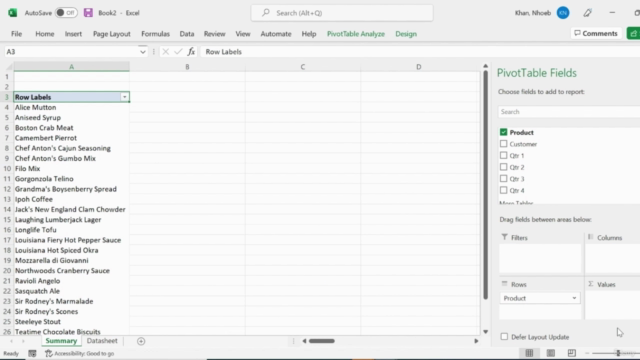Open the Page Layout tab
The height and width of the screenshot is (360, 640).
111,34
